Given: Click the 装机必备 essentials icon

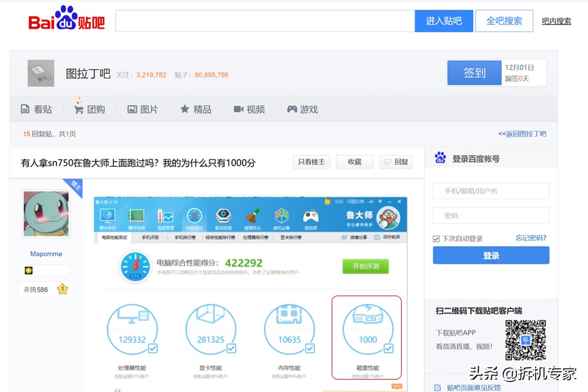Looking at the screenshot, I should tap(282, 216).
